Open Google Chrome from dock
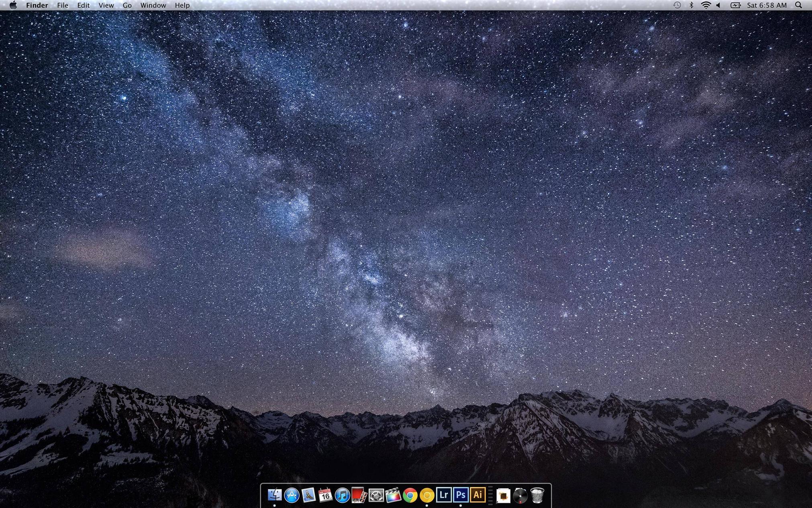The height and width of the screenshot is (508, 812). coord(410,495)
